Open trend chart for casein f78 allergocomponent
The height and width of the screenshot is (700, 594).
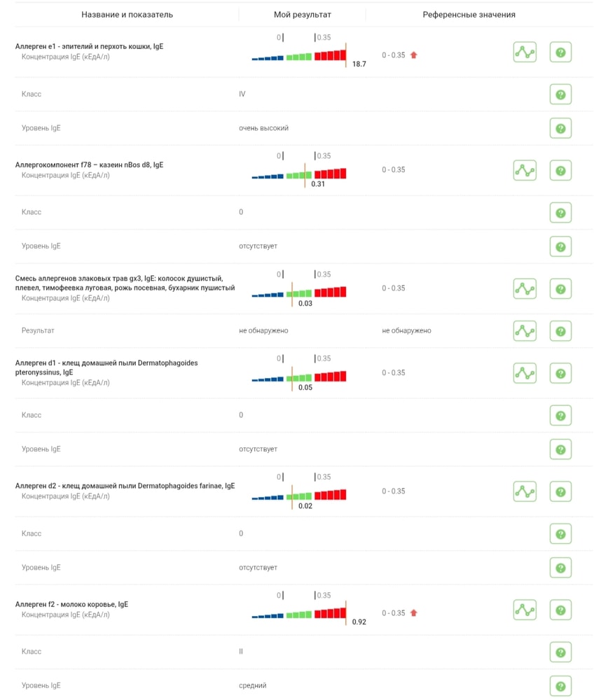[525, 170]
